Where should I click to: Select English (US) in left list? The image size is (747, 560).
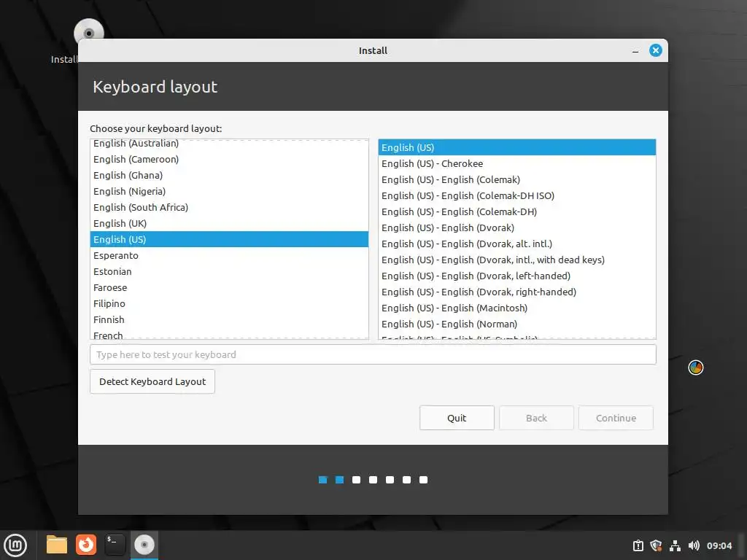tap(229, 239)
